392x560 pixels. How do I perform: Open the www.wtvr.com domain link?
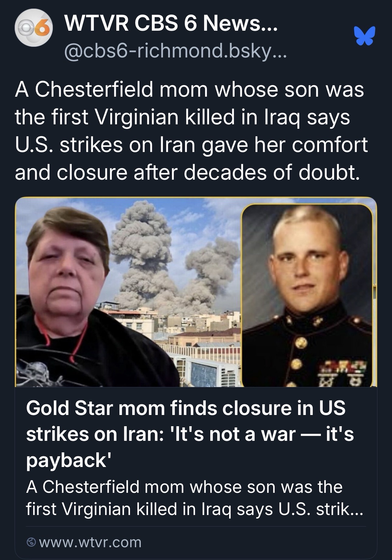click(90, 542)
